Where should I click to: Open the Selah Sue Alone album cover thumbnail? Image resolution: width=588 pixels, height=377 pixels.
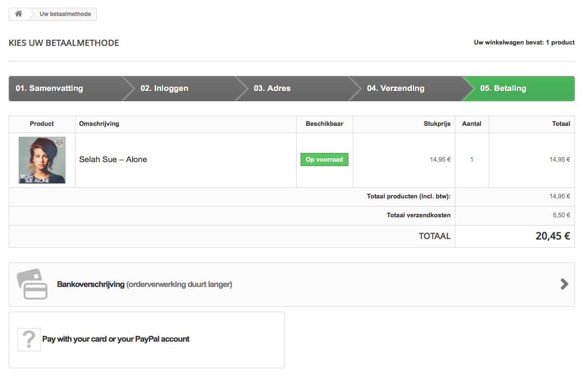pyautogui.click(x=42, y=160)
